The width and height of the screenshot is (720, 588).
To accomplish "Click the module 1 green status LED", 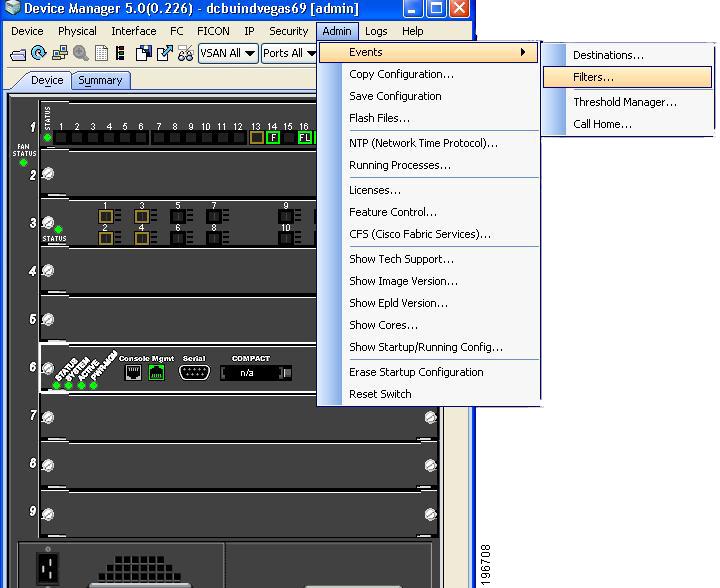I will click(x=48, y=137).
